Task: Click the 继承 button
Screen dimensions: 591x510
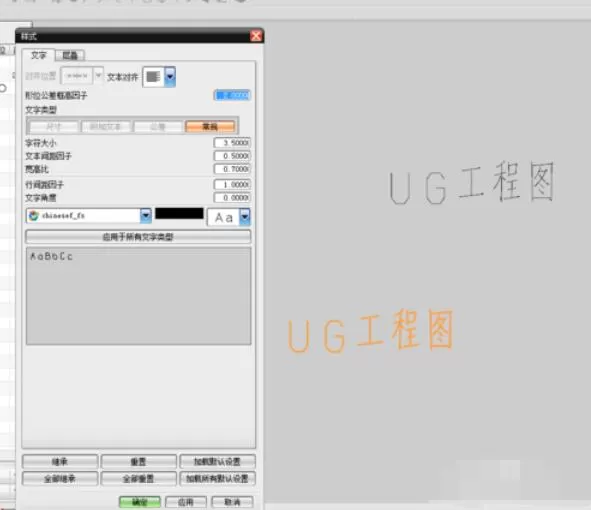Action: pos(60,461)
